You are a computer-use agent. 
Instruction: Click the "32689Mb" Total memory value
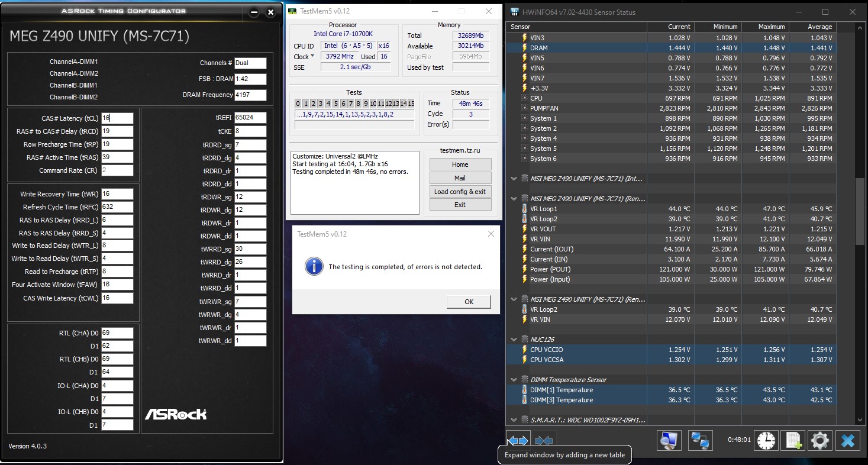click(471, 35)
